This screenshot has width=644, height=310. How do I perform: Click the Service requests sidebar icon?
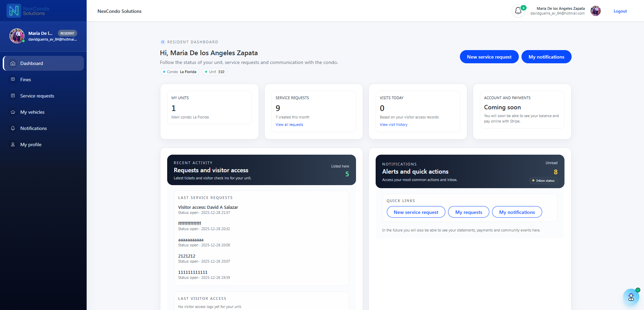click(13, 96)
